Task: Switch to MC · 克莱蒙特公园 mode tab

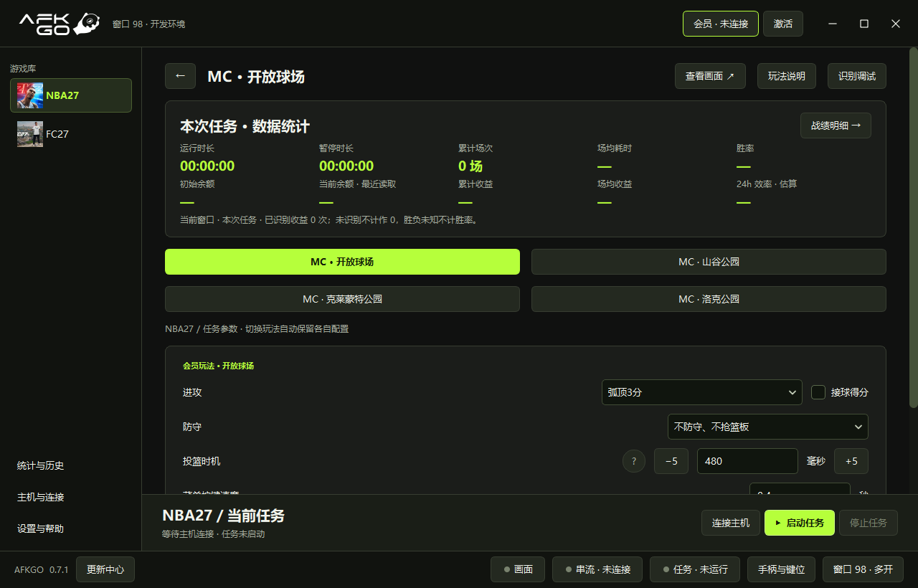Action: point(342,299)
